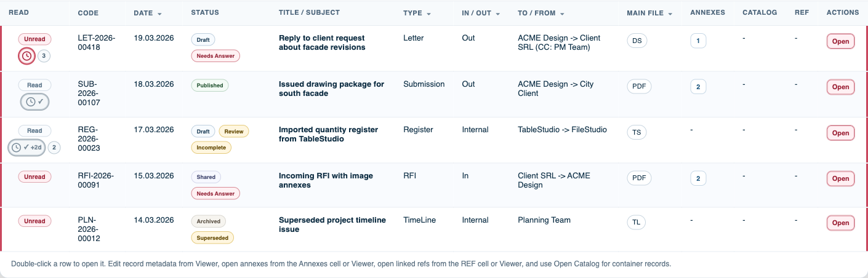
Task: Click the Review status tag
Action: click(234, 131)
